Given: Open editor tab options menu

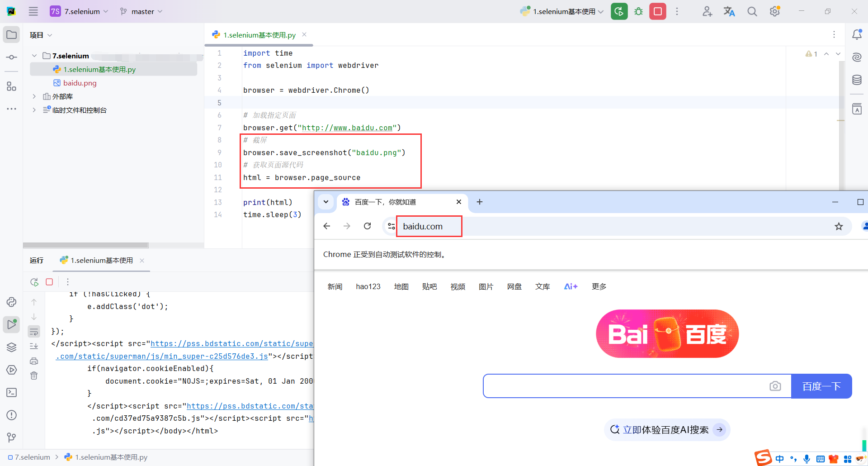Looking at the screenshot, I should (x=834, y=34).
